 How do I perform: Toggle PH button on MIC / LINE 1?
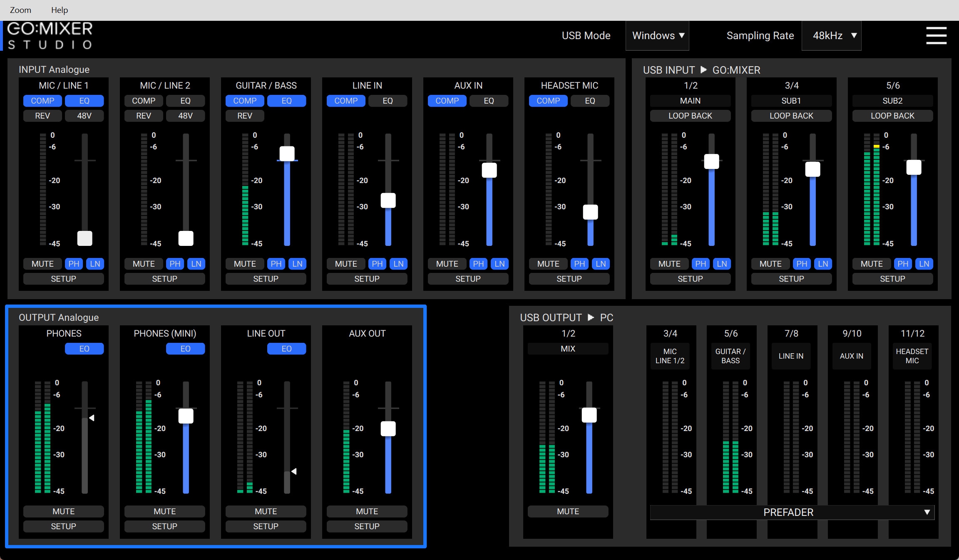(74, 264)
